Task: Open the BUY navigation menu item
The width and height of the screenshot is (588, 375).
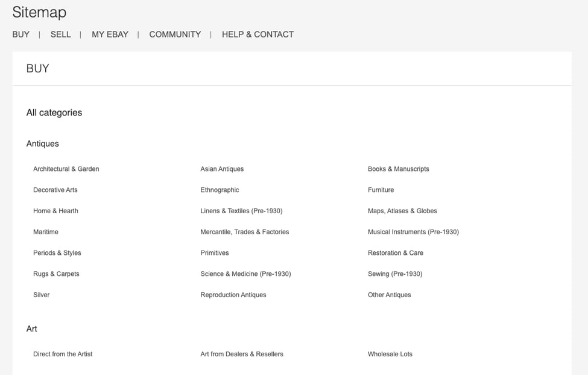Action: tap(21, 34)
